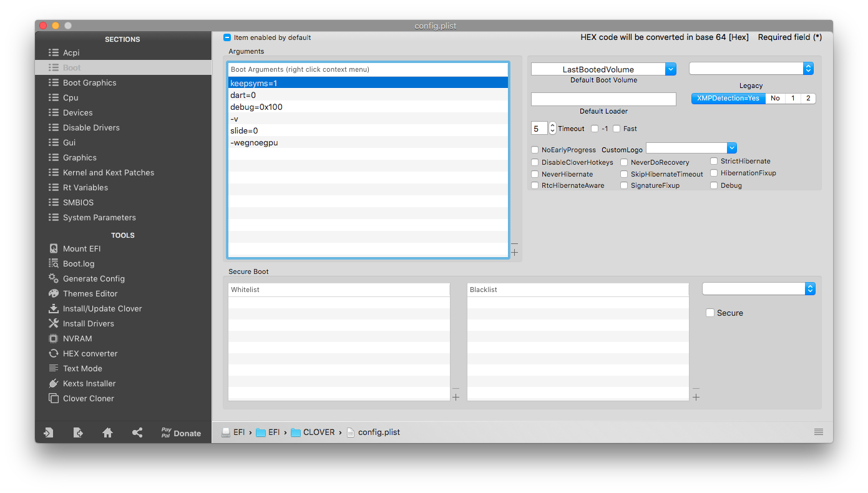This screenshot has height=493, width=868.
Task: Click the Themes Editor palette icon
Action: tap(54, 293)
